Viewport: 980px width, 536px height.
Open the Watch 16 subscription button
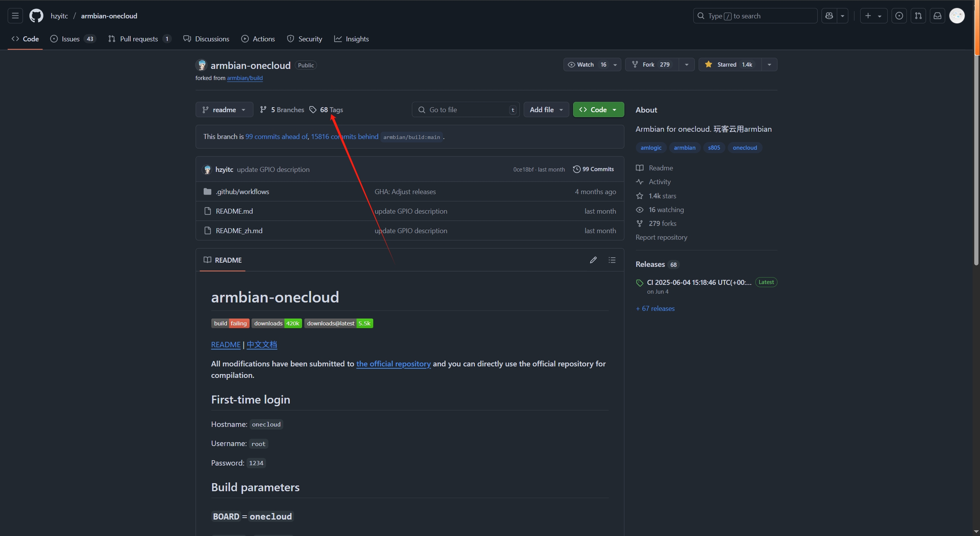(x=592, y=64)
